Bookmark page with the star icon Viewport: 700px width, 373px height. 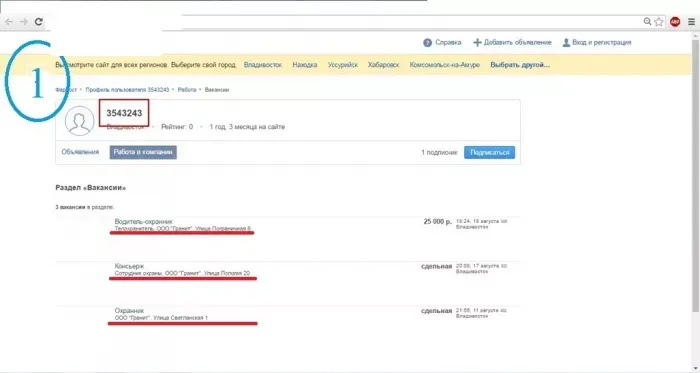(x=659, y=21)
